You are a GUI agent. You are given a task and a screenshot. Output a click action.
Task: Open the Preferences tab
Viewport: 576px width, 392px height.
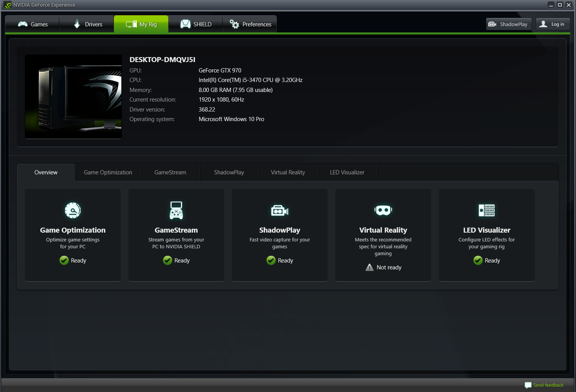pos(250,24)
